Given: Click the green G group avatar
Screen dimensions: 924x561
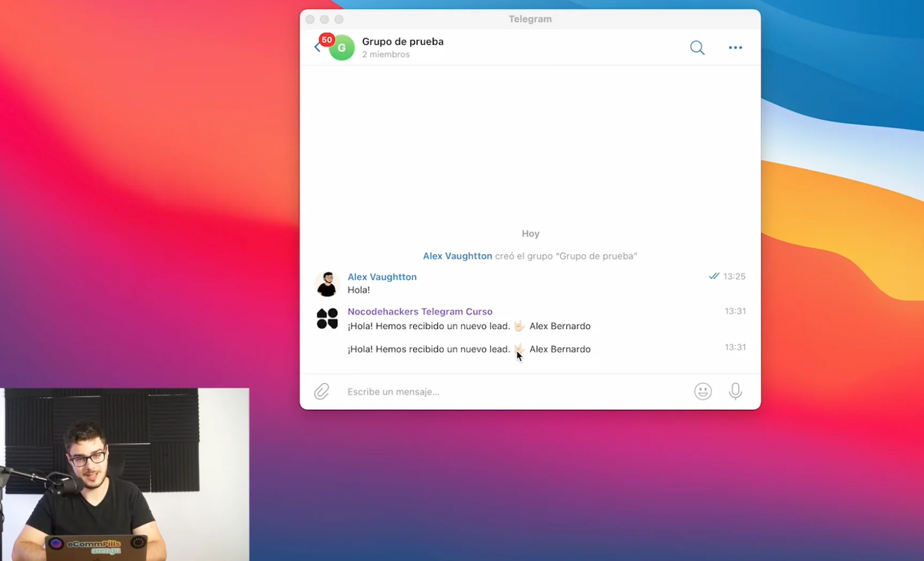Looking at the screenshot, I should tap(342, 48).
